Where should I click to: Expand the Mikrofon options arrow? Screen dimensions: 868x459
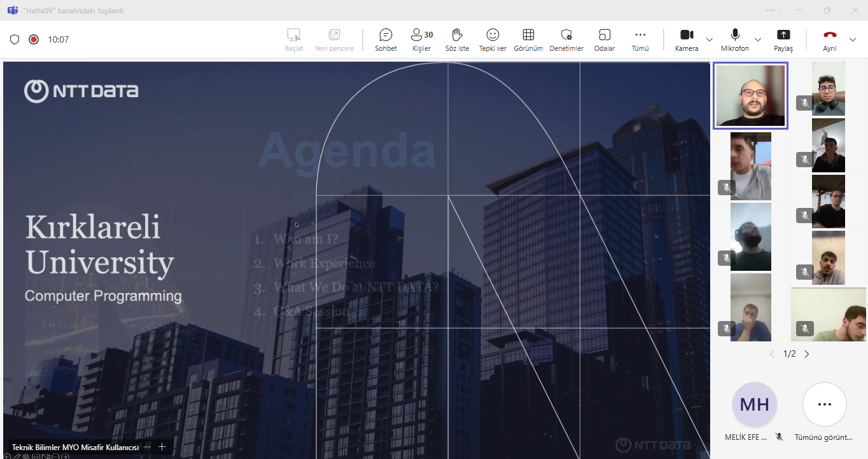757,39
